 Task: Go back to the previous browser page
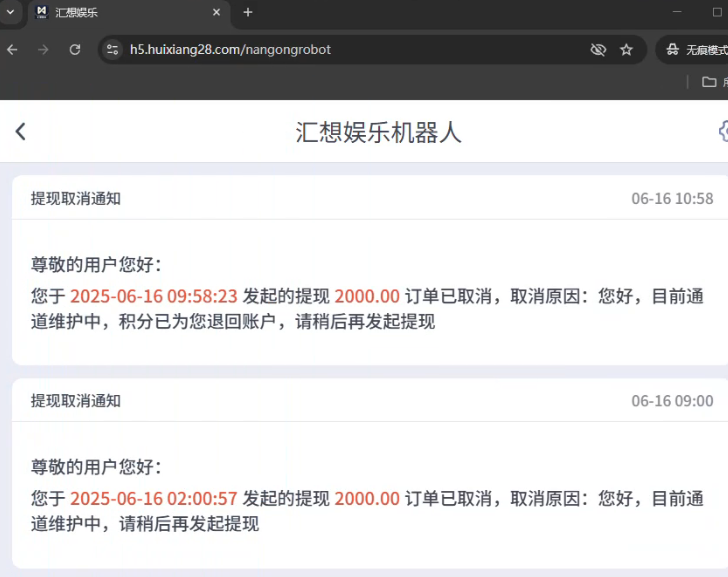(x=13, y=49)
